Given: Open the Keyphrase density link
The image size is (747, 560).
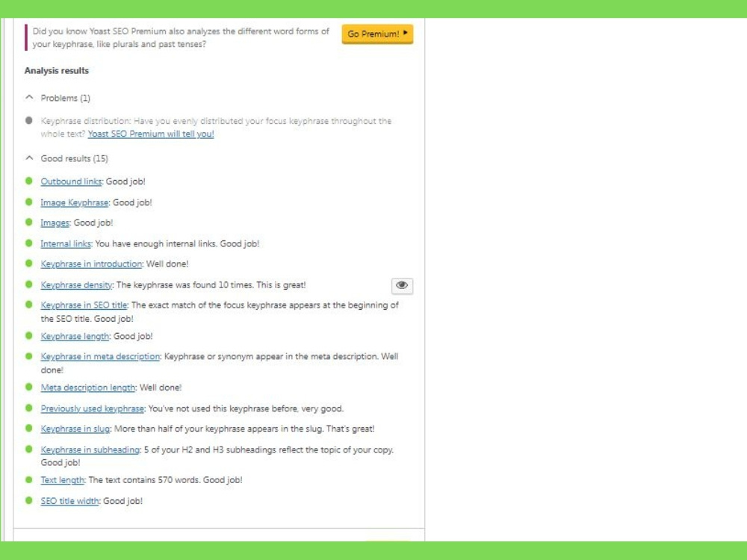Looking at the screenshot, I should click(77, 284).
